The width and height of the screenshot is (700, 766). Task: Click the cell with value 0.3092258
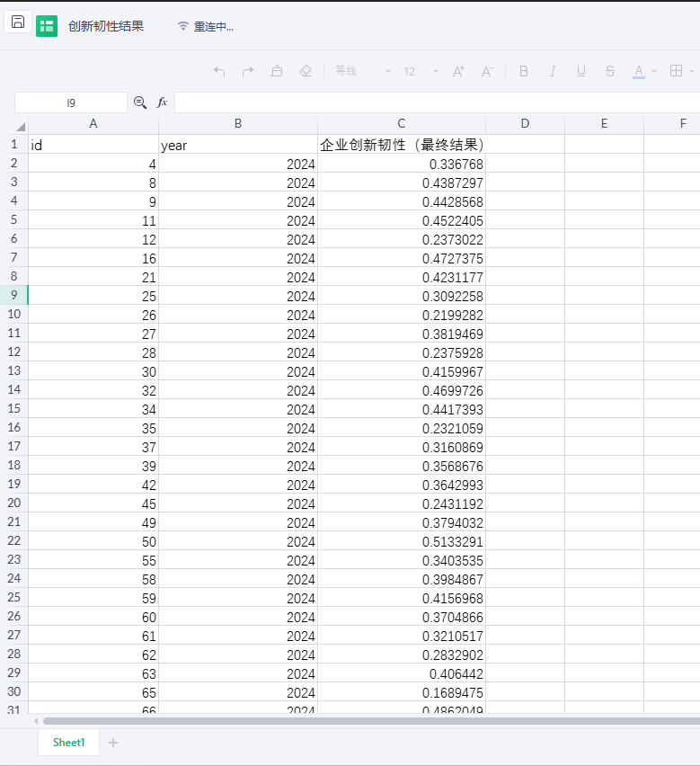[402, 296]
